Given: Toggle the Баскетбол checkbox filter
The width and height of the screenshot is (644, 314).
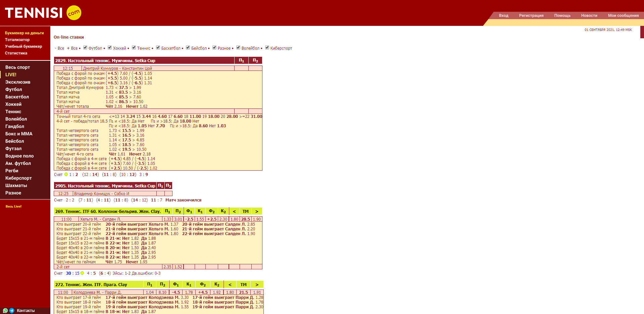Looking at the screenshot, I should [x=158, y=48].
